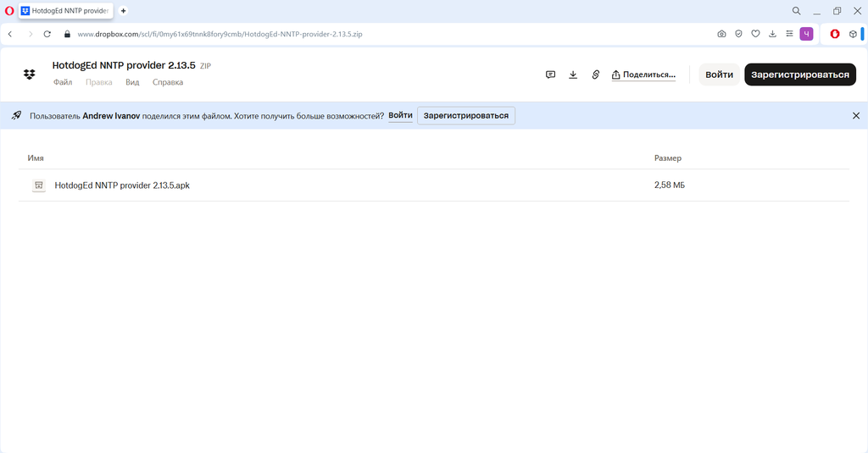Go to Dropbox home logo
868x453 pixels.
click(30, 75)
